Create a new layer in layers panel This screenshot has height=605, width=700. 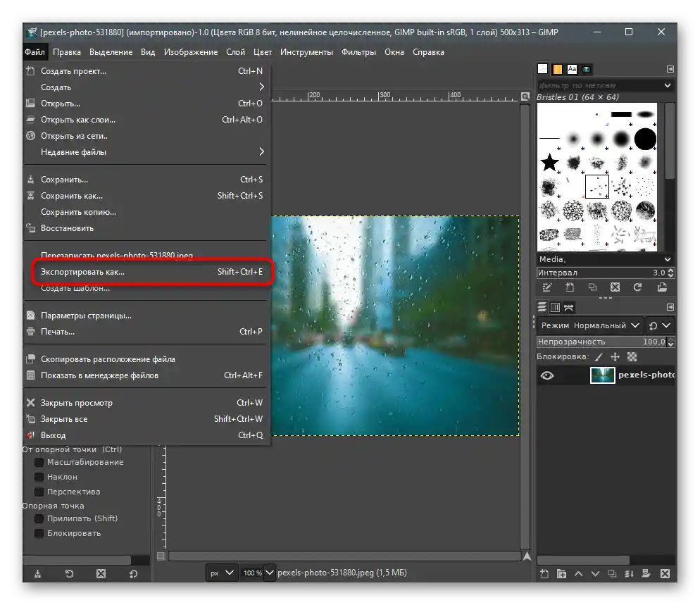pos(544,574)
